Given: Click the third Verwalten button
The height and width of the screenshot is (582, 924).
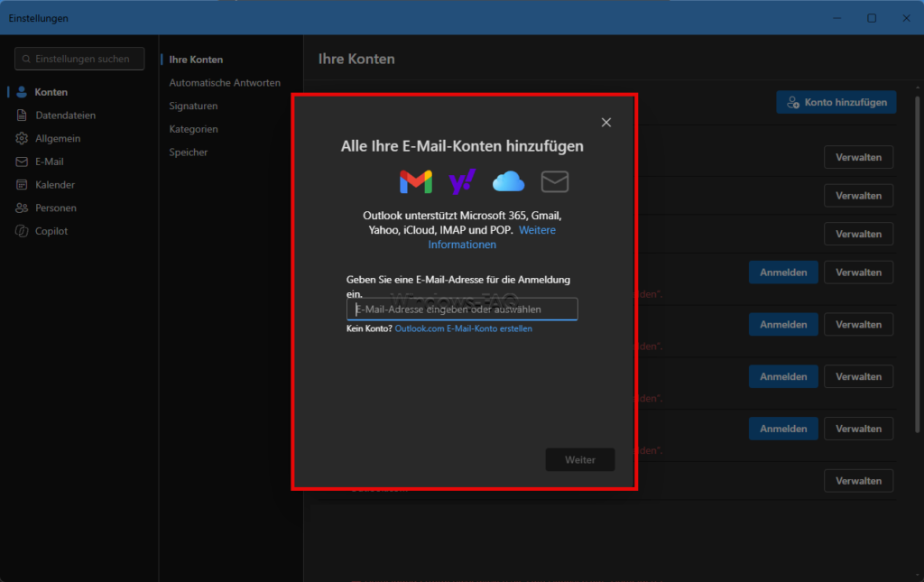Looking at the screenshot, I should pos(859,234).
